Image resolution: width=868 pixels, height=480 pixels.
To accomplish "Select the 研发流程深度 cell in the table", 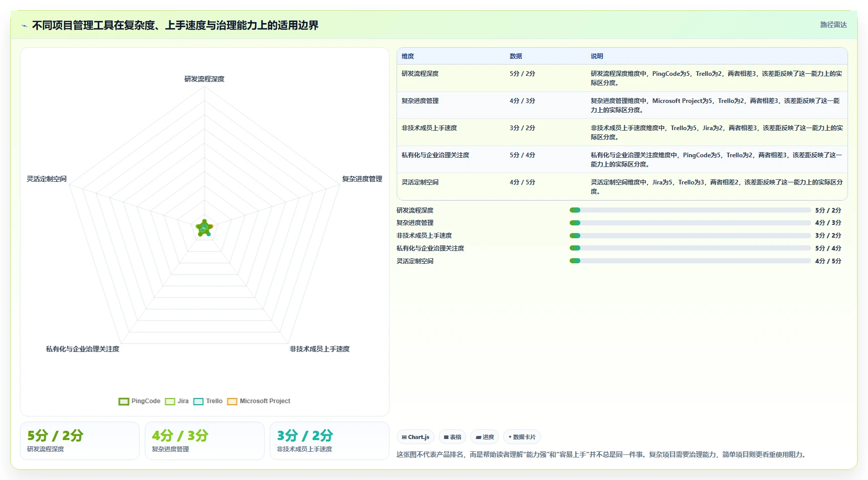I will pos(420,74).
